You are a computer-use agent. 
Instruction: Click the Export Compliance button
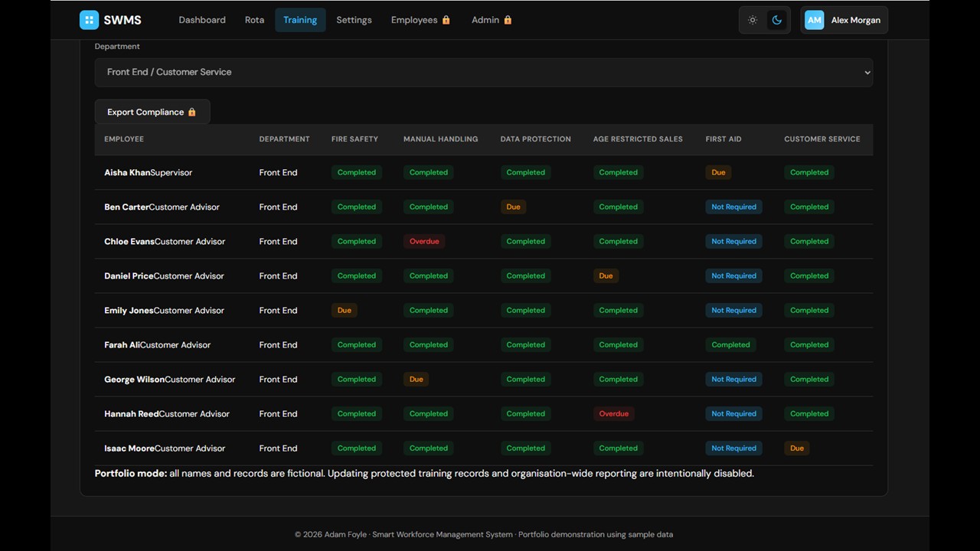click(152, 112)
